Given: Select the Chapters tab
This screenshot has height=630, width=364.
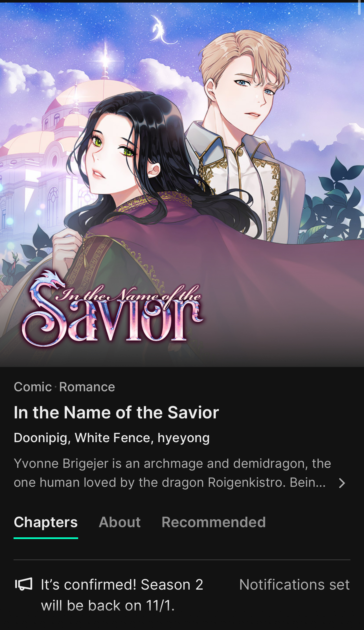Looking at the screenshot, I should tap(46, 522).
